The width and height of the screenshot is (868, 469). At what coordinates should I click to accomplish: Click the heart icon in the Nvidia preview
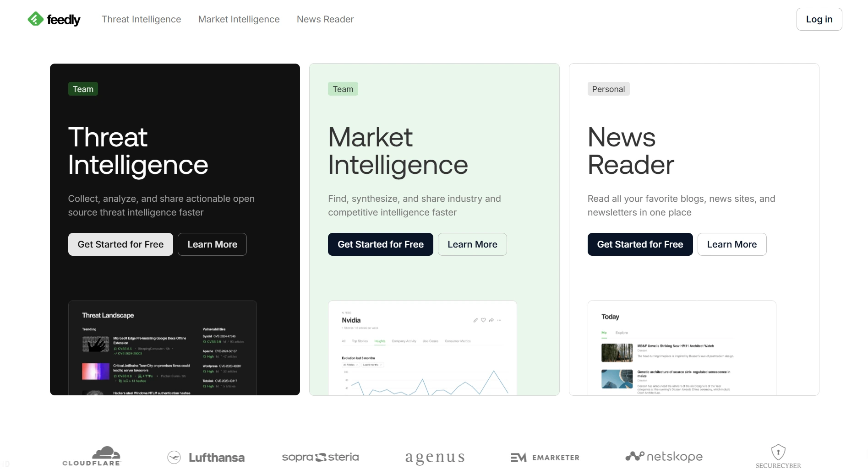click(x=483, y=320)
